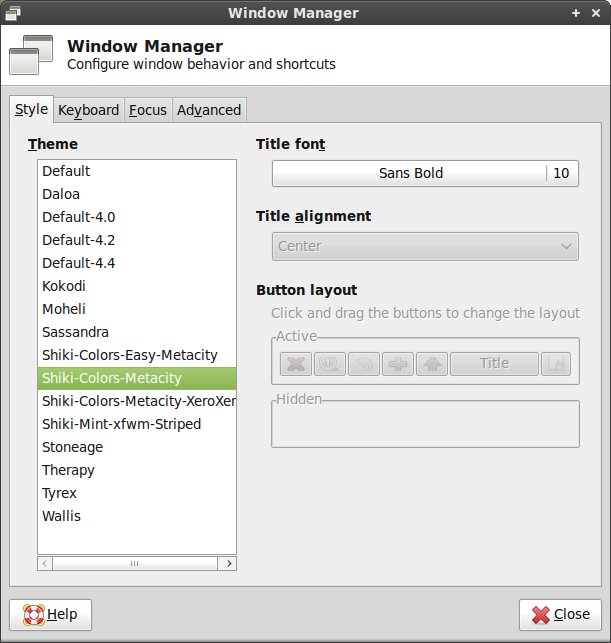
Task: Click the Close button in Active layout
Action: tap(294, 364)
